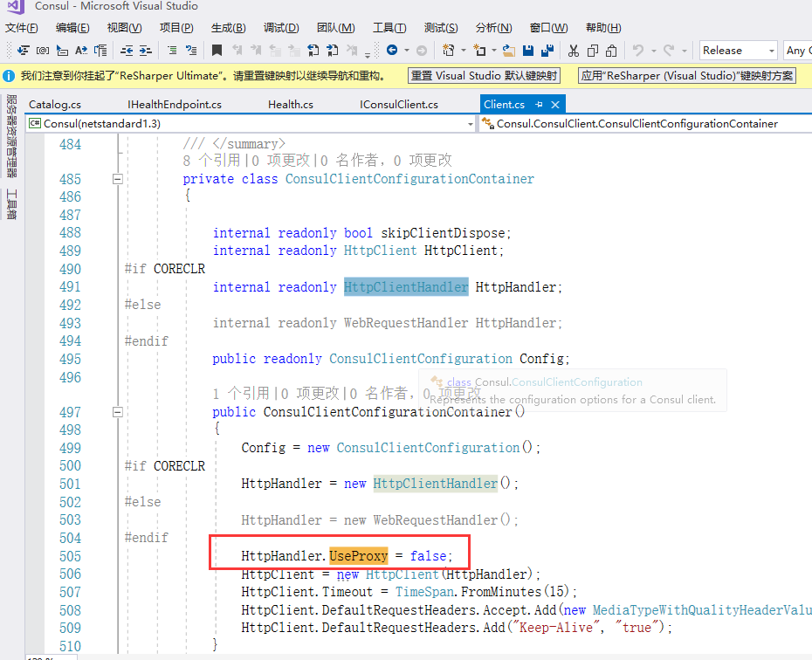Screen dimensions: 812x660
Task: Click the Open File folder icon
Action: pos(509,51)
